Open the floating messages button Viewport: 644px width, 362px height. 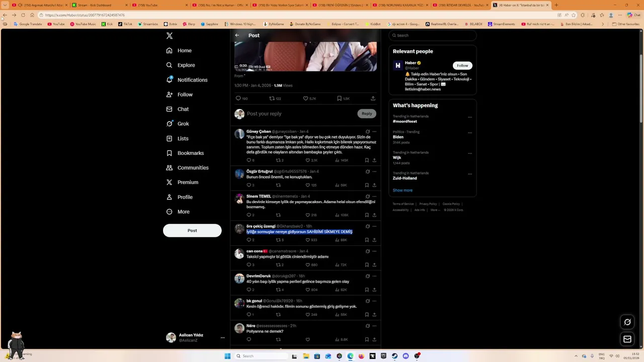pos(627,339)
